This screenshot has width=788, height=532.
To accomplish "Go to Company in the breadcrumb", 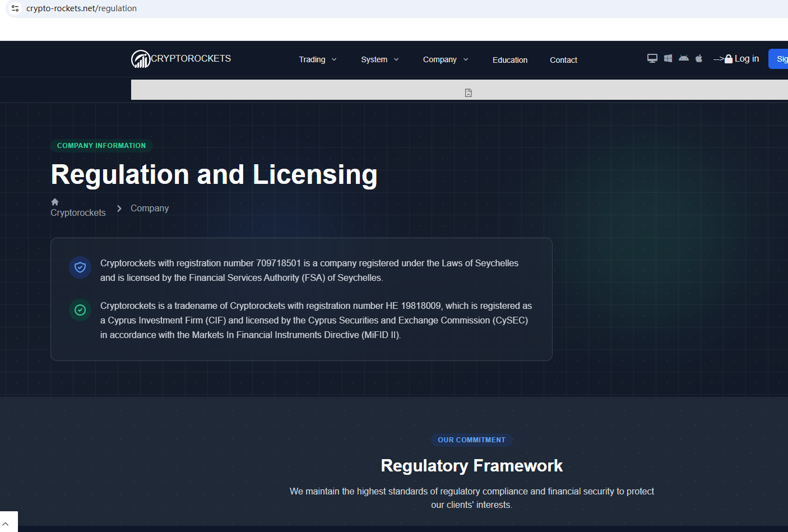I will (x=149, y=208).
